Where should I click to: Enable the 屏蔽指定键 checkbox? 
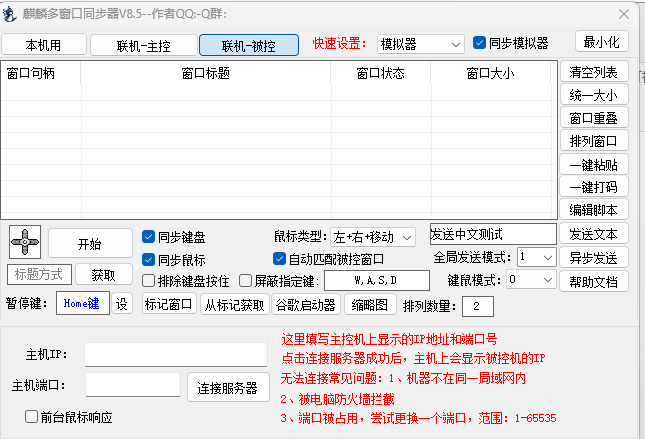245,281
